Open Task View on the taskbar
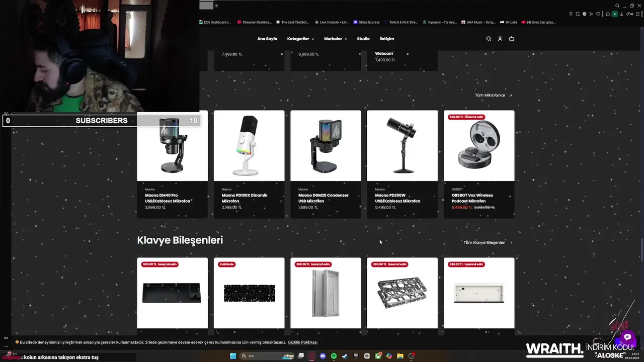Screen dimensions: 644x362 click(x=301, y=355)
